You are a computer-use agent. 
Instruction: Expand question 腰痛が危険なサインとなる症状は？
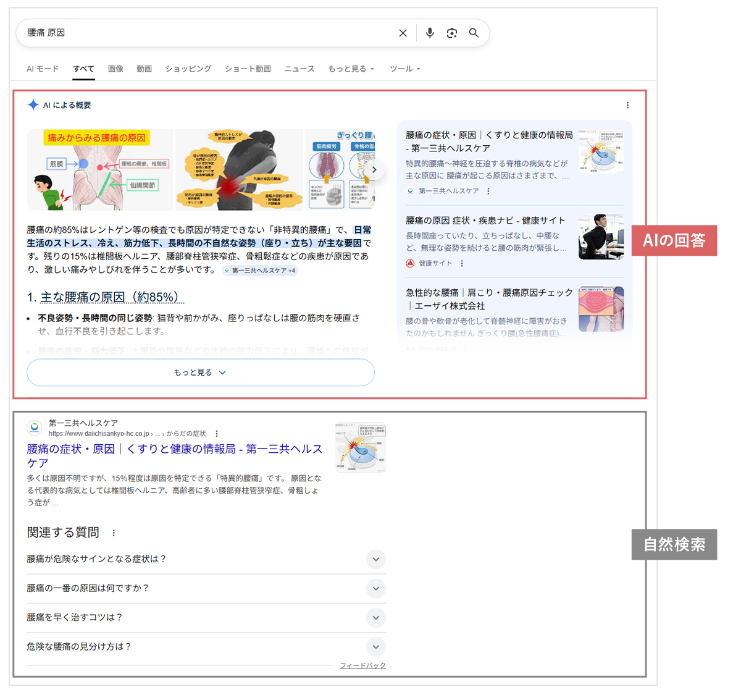pos(375,560)
